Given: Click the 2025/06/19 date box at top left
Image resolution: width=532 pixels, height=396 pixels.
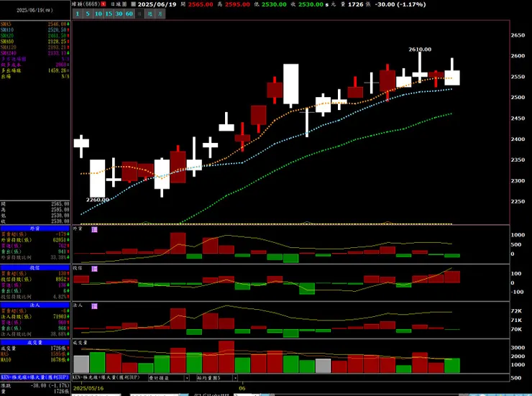Looking at the screenshot, I should tap(35, 10).
